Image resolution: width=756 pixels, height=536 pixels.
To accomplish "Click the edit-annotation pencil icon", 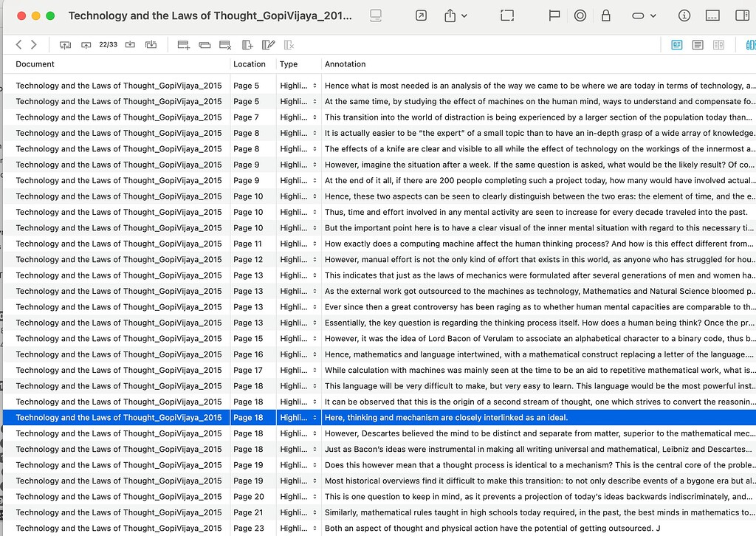I will (268, 44).
